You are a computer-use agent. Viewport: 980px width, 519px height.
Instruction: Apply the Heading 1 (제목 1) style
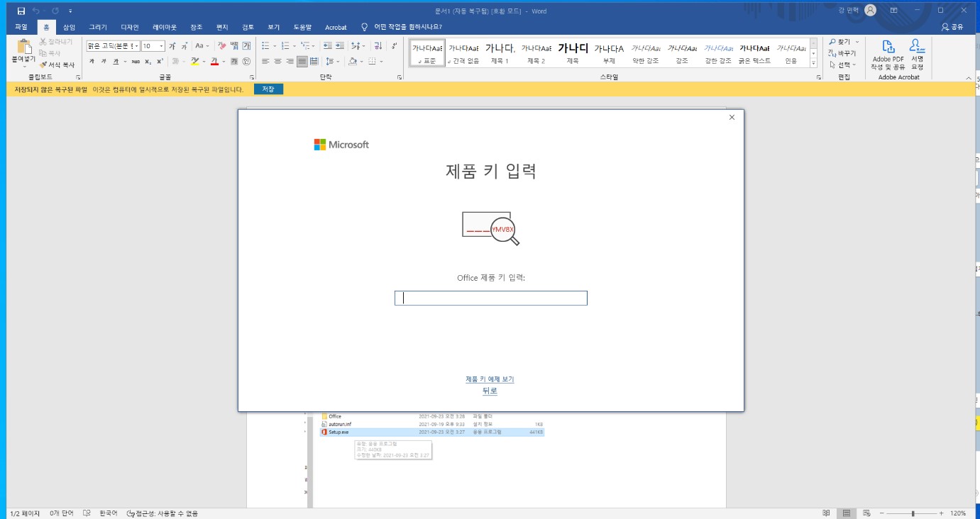point(500,53)
